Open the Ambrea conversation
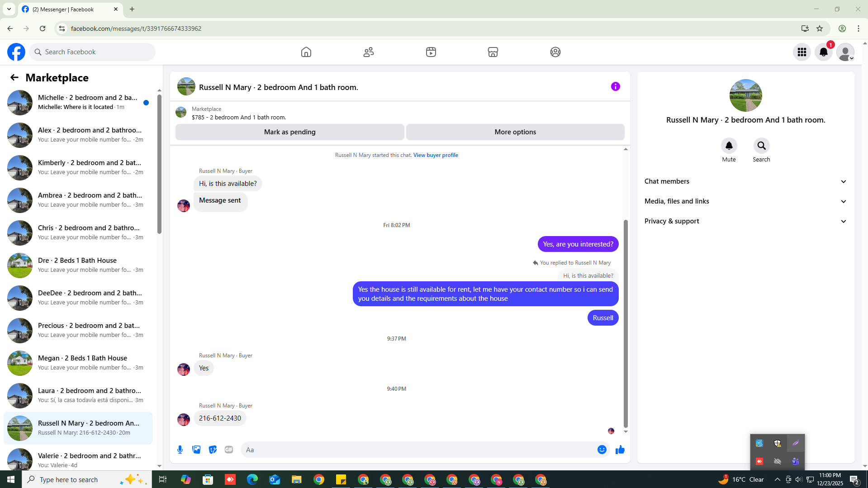Screen dimensions: 868x488 [78, 200]
